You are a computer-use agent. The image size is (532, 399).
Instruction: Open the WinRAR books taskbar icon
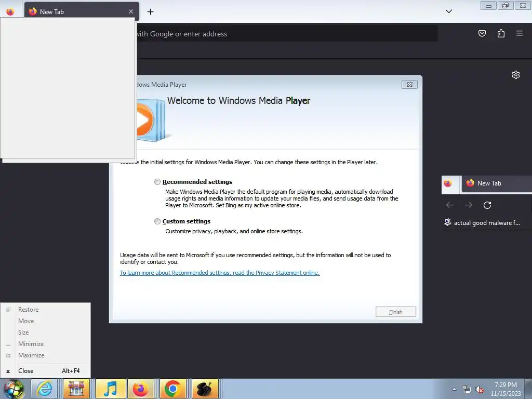(76, 389)
